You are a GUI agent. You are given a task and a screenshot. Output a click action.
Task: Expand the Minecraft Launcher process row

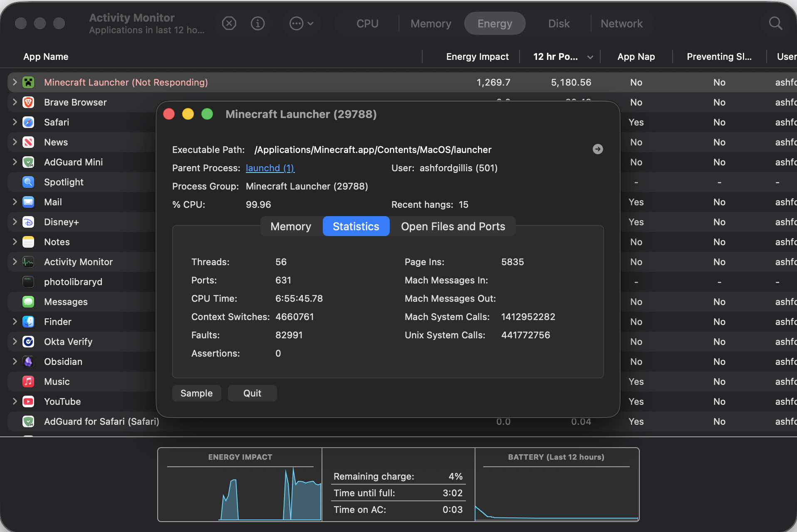(15, 82)
